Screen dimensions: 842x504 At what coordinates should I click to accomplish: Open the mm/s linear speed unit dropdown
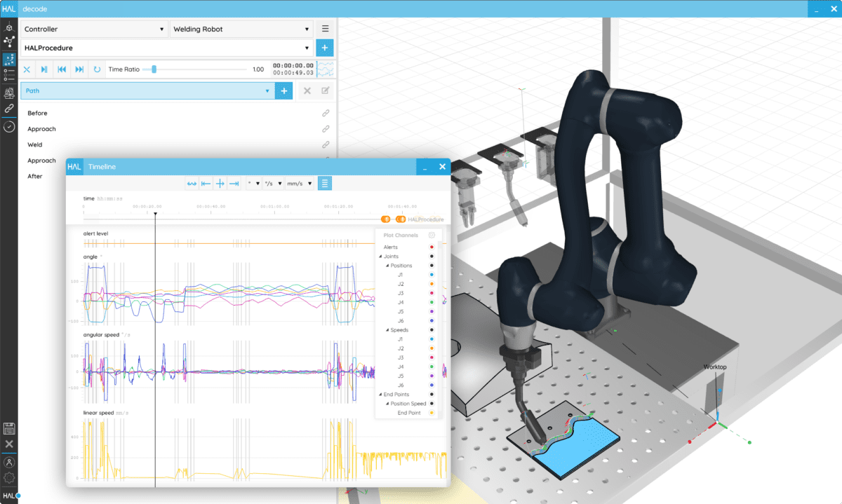point(299,184)
